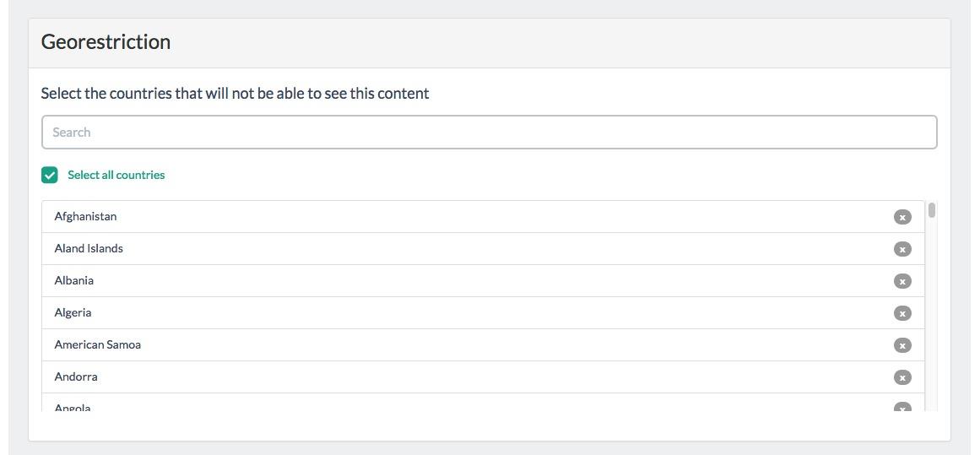
Task: Click the Georestriction panel heading
Action: coord(106,42)
